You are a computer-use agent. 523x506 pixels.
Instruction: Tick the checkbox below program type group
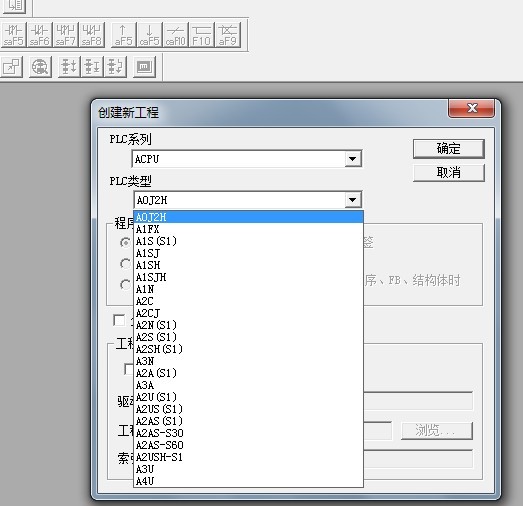point(119,320)
